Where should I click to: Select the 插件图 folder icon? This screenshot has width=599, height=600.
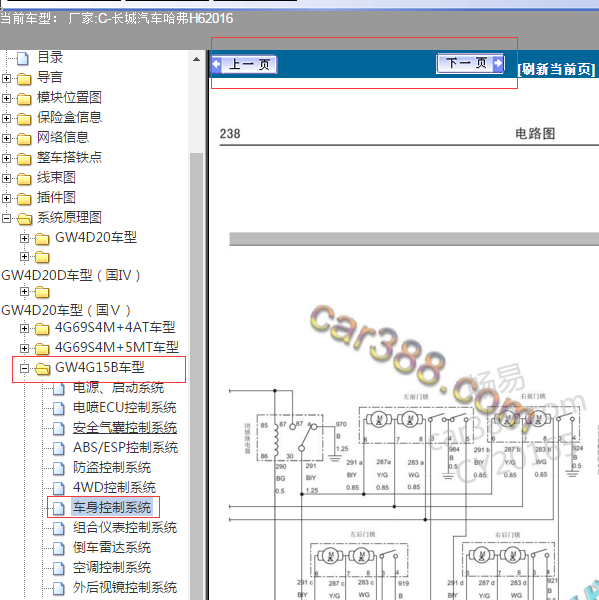(x=24, y=199)
